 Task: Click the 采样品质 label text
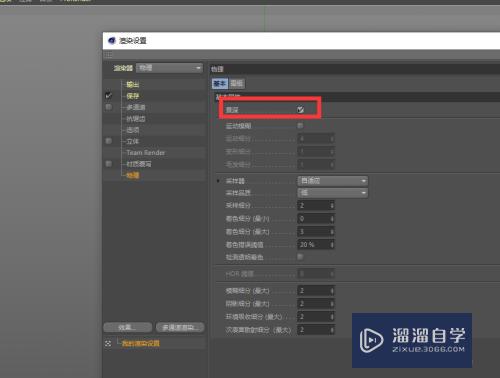pos(238,193)
